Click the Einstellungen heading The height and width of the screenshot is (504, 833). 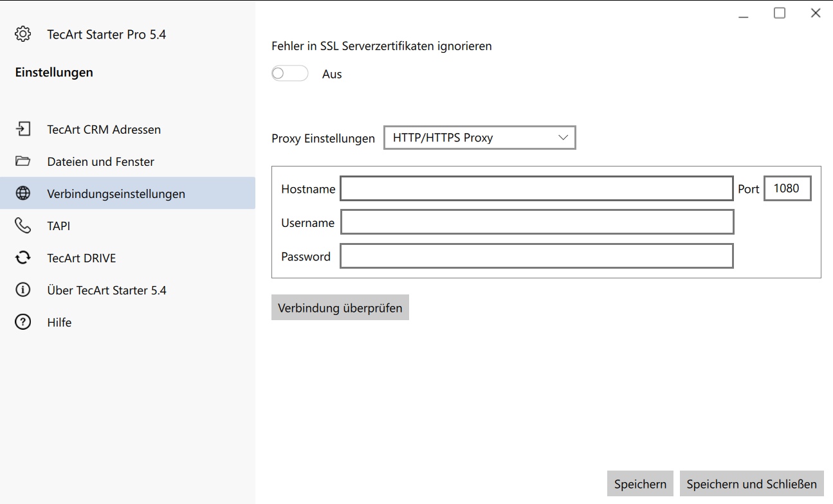coord(54,73)
